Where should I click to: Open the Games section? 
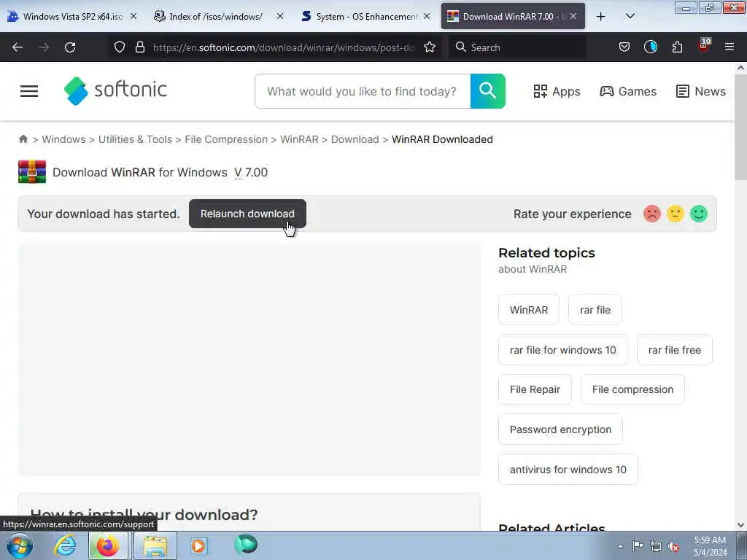tap(628, 91)
